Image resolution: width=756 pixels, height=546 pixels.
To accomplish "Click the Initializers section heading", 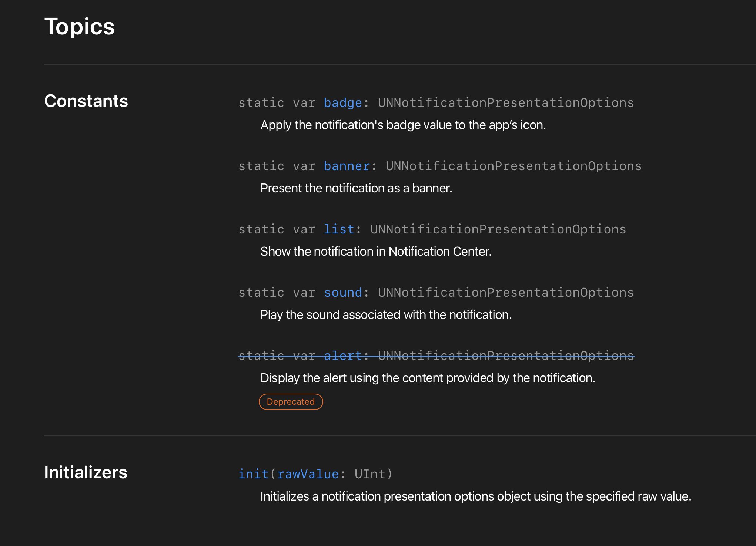I will [86, 472].
